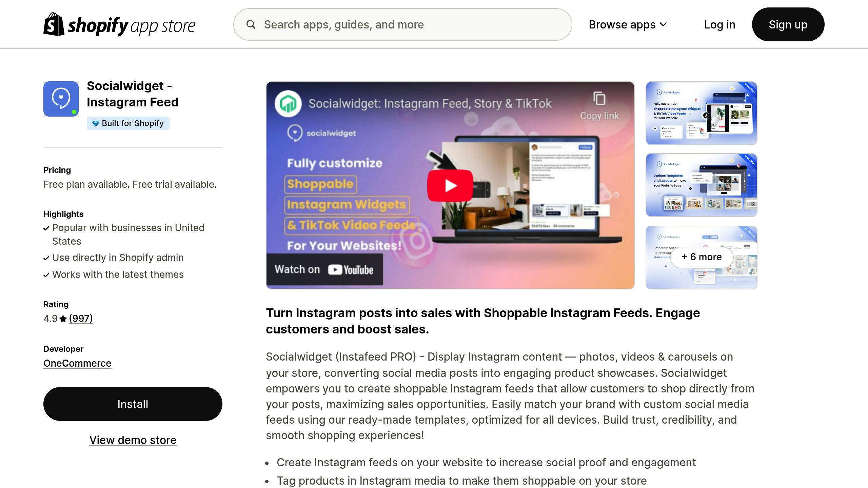
Task: Click the Highlights section label
Action: 63,214
